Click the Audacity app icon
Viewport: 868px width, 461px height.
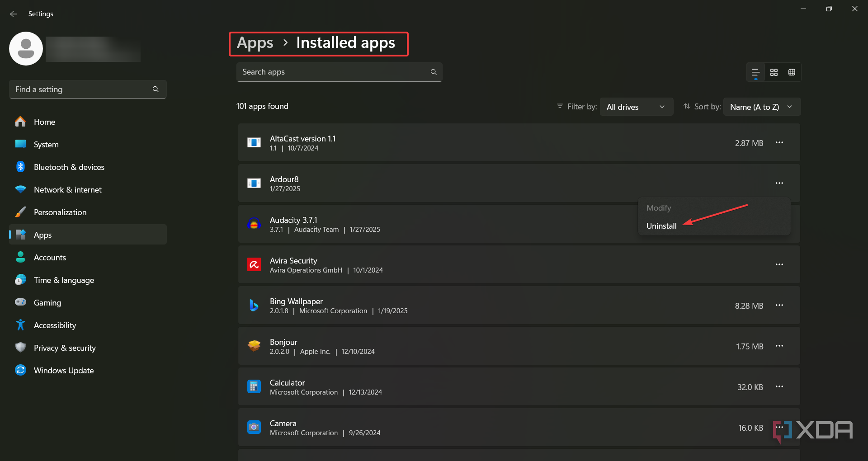click(x=254, y=224)
